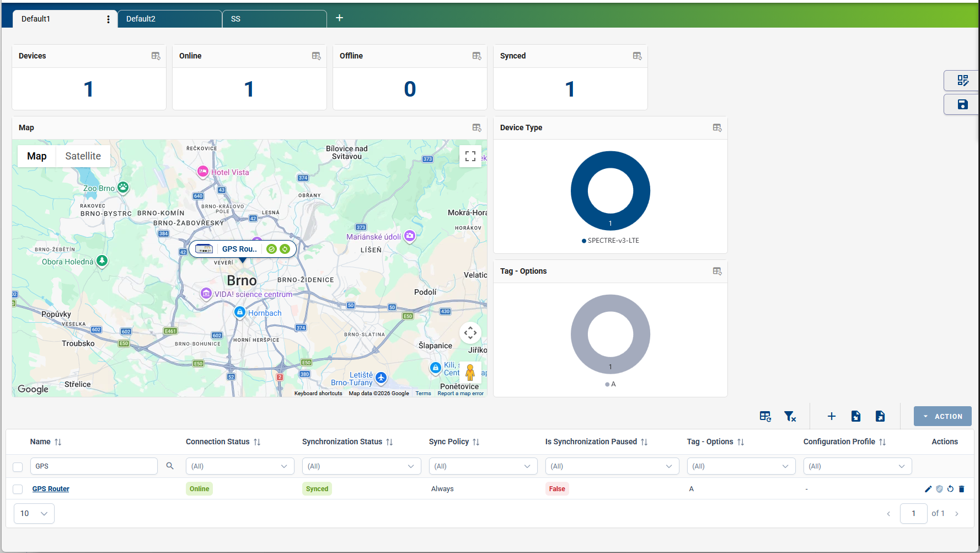Open the Offline widget settings icon

[477, 56]
